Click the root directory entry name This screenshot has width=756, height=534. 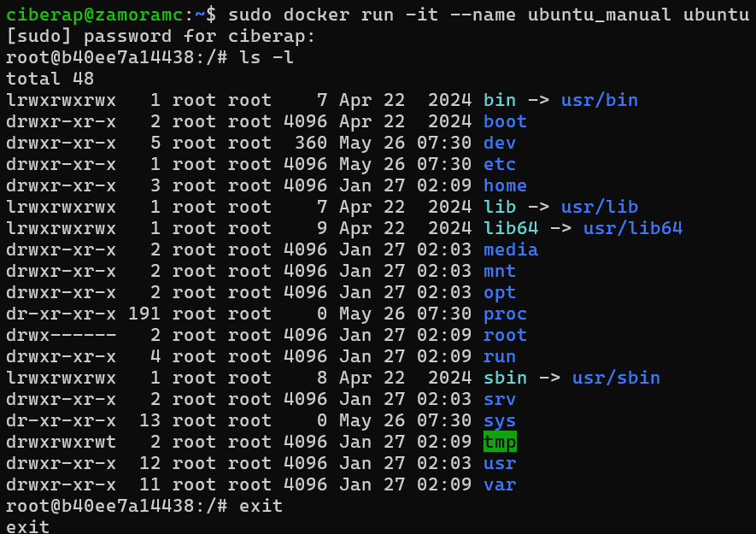click(505, 335)
